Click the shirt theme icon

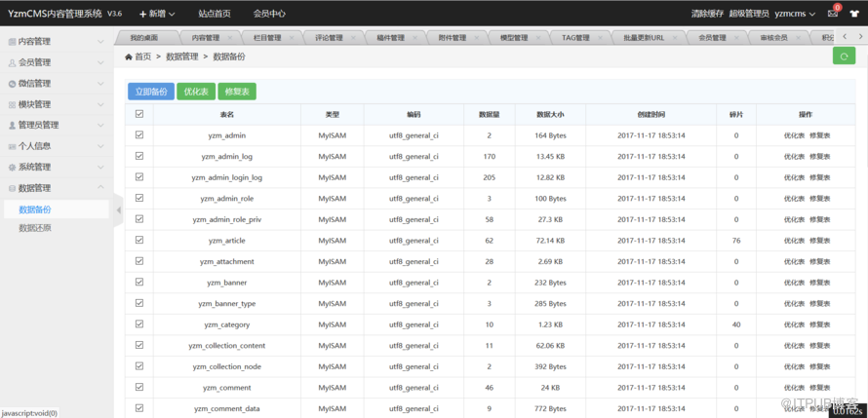853,14
